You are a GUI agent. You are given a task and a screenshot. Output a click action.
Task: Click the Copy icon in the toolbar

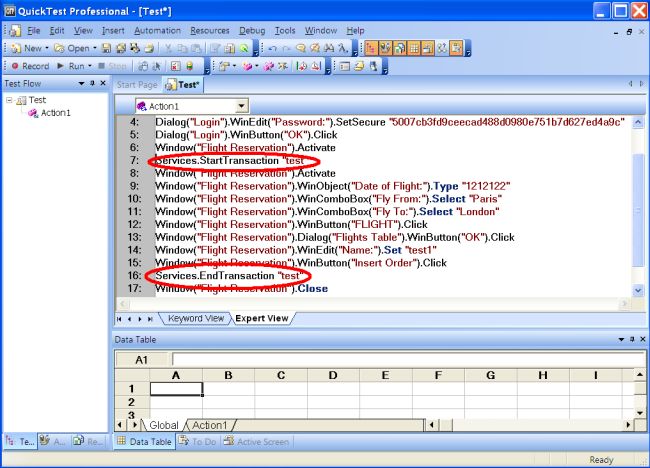tap(182, 48)
